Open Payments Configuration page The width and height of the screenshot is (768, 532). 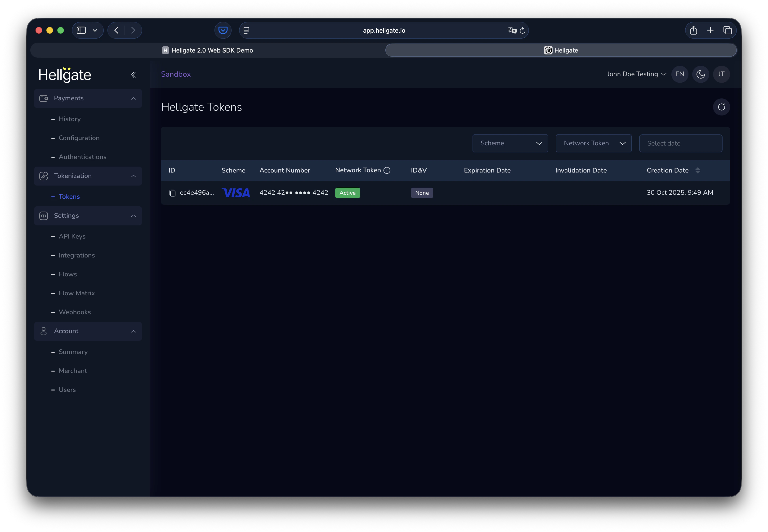79,138
